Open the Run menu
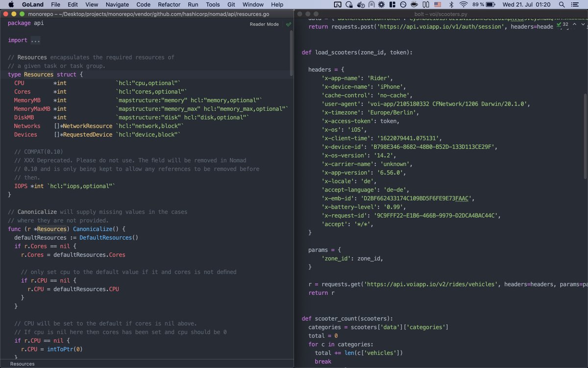The width and height of the screenshot is (588, 368). tap(193, 4)
